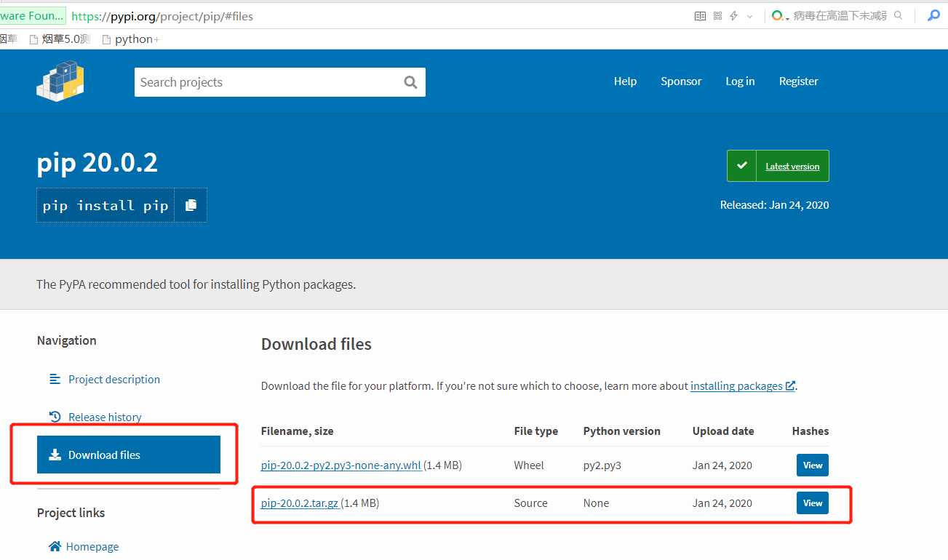
Task: Download pip-20.0.2-py2.py3-none-any.whl
Action: pos(340,465)
